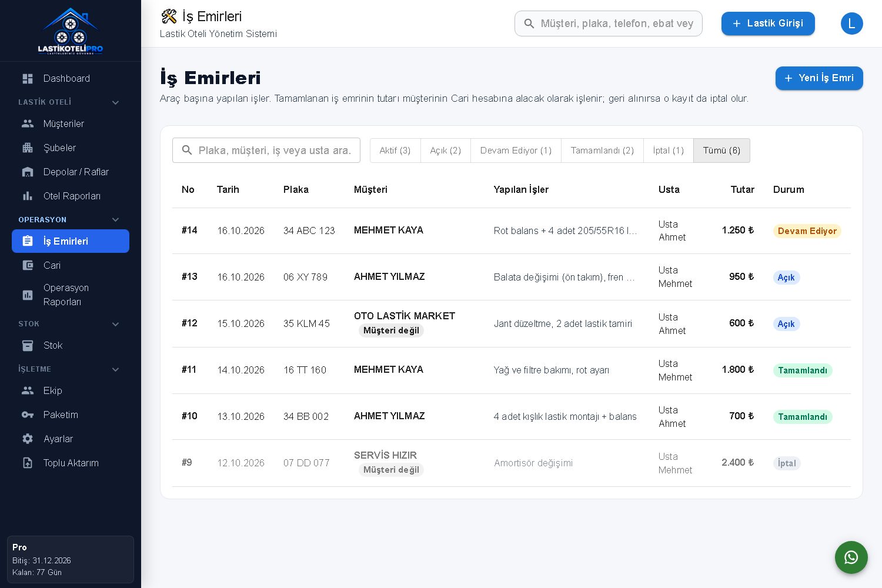This screenshot has width=882, height=588.
Task: Collapse the İŞLETME sidebar section
Action: coord(115,369)
